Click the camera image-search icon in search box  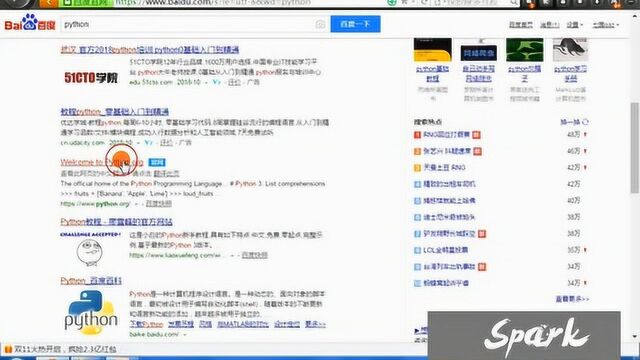pyautogui.click(x=320, y=24)
